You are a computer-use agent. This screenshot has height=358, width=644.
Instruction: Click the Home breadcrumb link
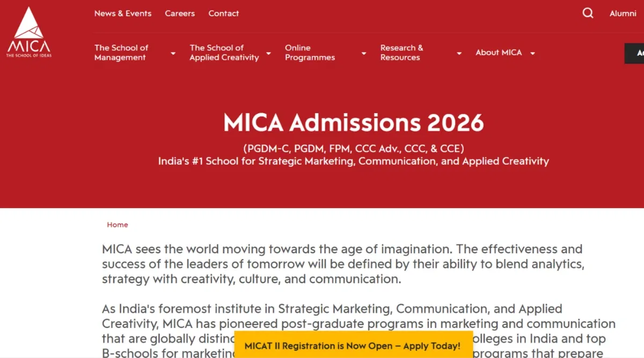pyautogui.click(x=118, y=225)
